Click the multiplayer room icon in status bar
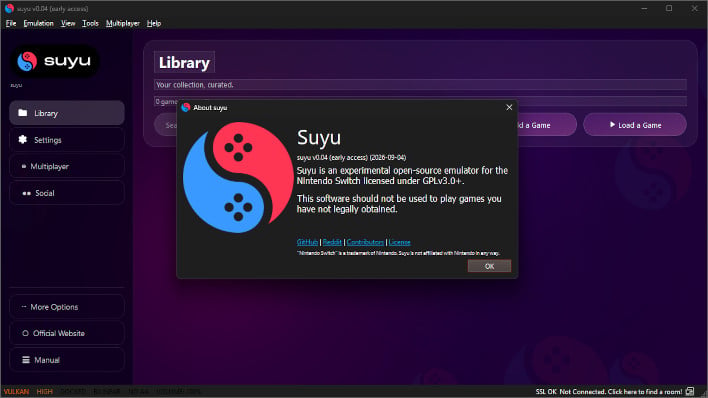Image resolution: width=708 pixels, height=398 pixels. coord(689,391)
